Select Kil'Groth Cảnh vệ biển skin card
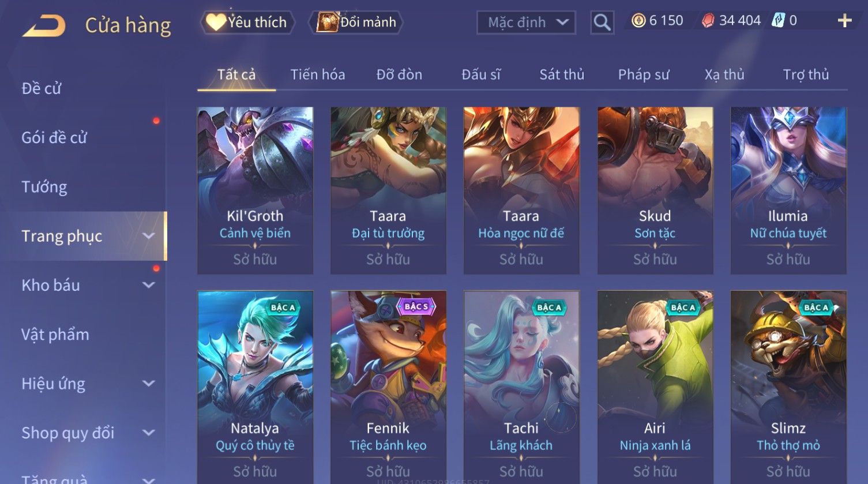868x484 pixels. (x=255, y=190)
